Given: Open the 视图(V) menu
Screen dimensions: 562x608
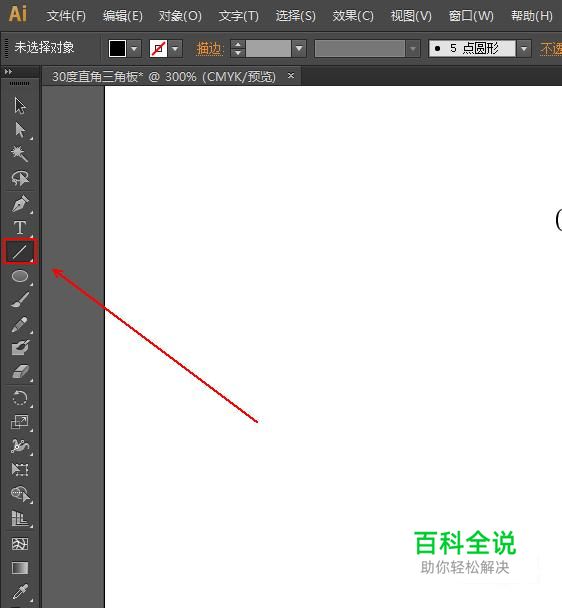Looking at the screenshot, I should pos(411,16).
